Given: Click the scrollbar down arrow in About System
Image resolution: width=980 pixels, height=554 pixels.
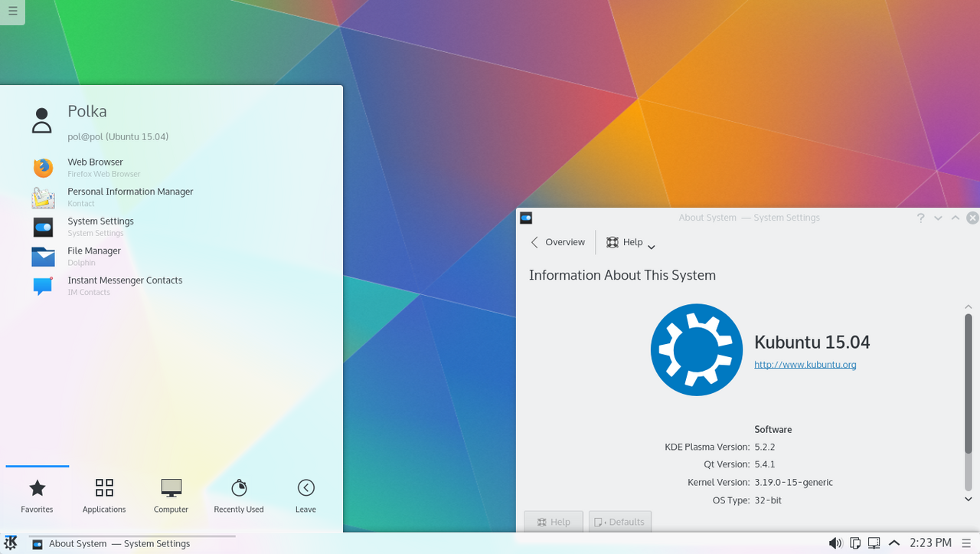Looking at the screenshot, I should pos(969,499).
